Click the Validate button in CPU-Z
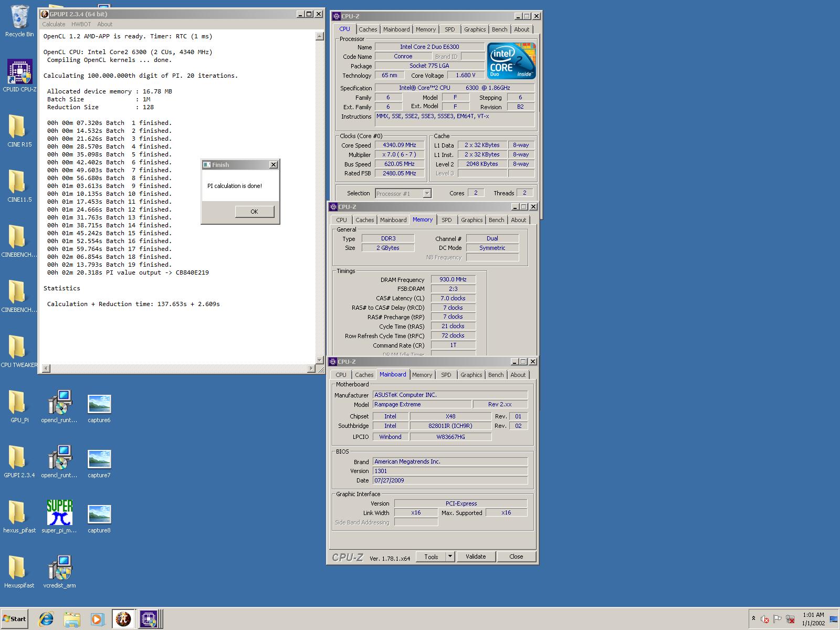 476,556
